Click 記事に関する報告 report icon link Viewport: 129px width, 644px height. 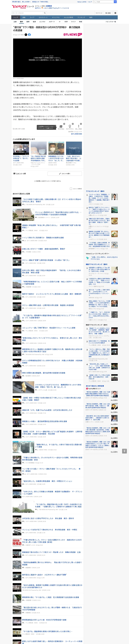19,129
